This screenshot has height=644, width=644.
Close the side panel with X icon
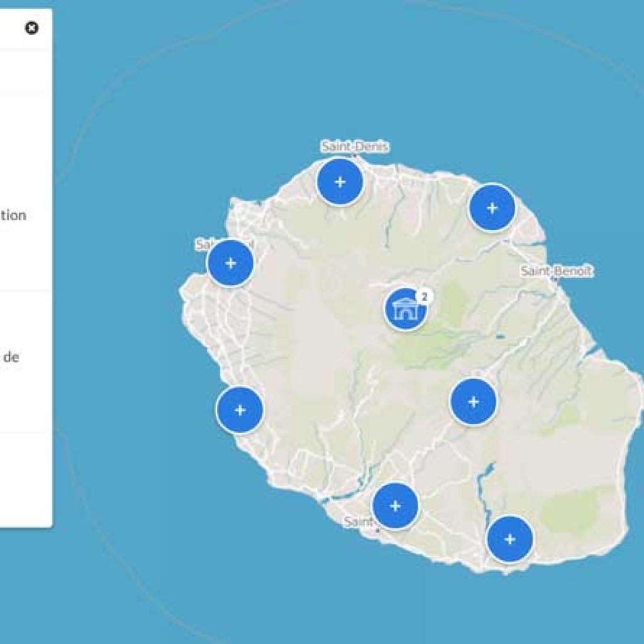pyautogui.click(x=31, y=28)
